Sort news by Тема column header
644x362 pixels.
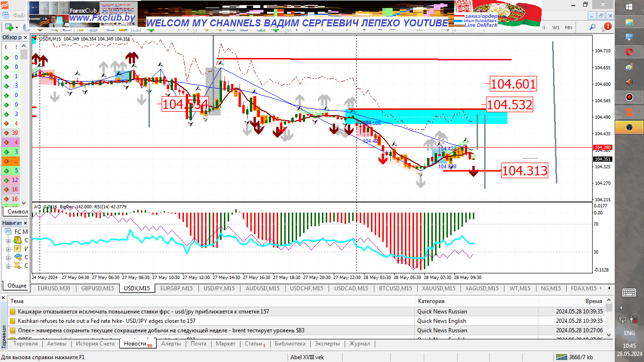pyautogui.click(x=212, y=301)
